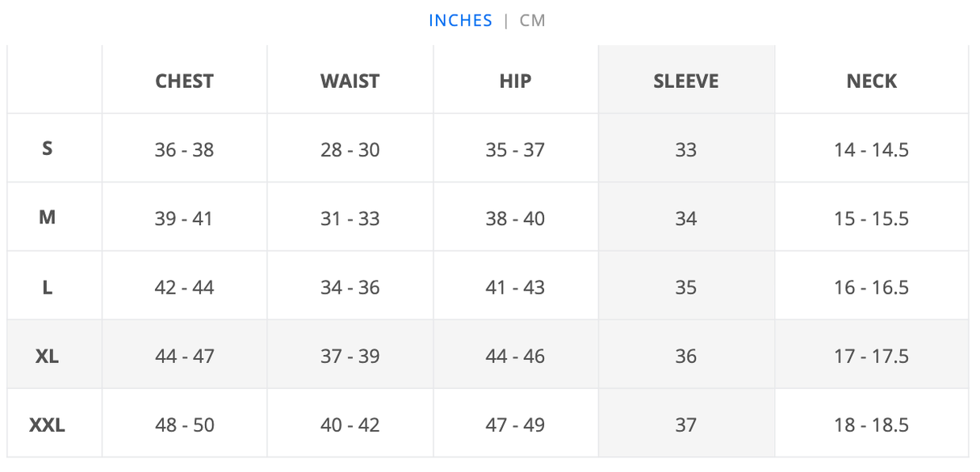Select the XXL size row label

pyautogui.click(x=48, y=424)
